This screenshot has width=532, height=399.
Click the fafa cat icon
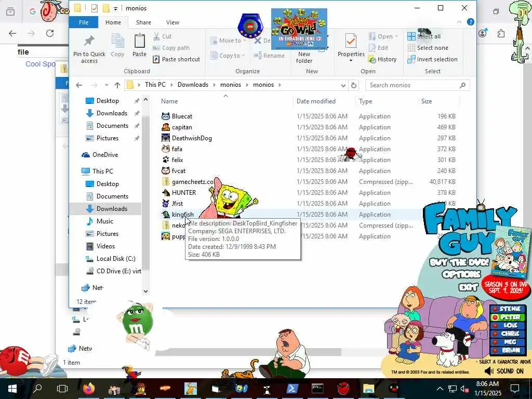point(166,149)
